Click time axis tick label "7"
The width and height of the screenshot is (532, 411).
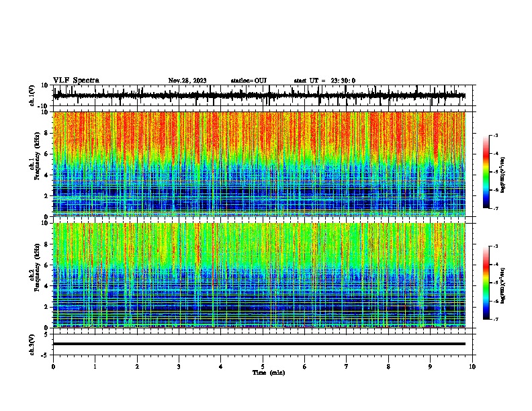tap(347, 367)
